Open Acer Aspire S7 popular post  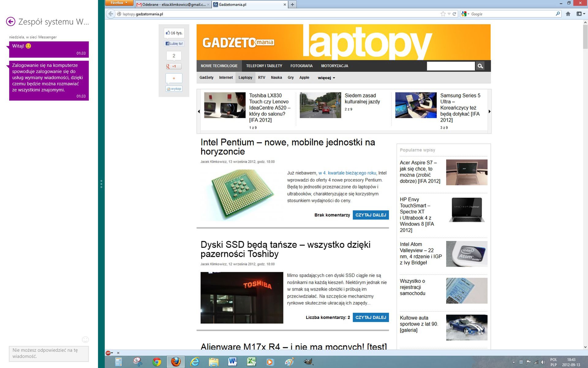coord(420,172)
